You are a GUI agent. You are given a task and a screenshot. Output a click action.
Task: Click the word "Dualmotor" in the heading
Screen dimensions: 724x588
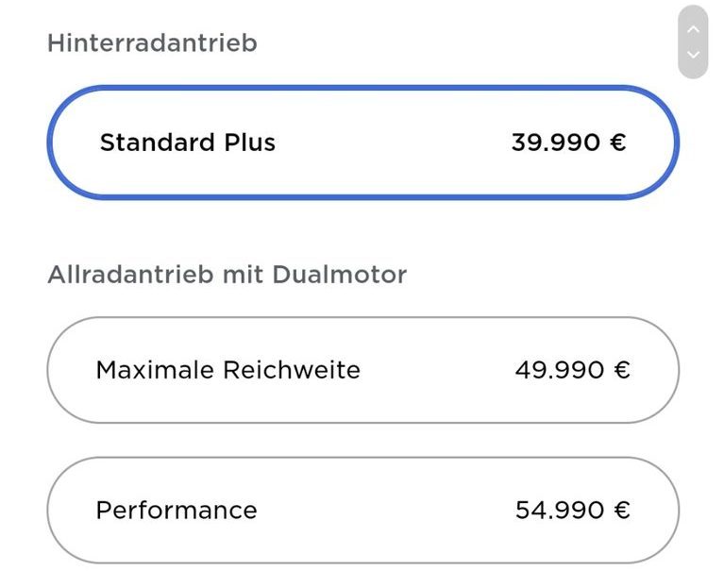[x=339, y=275]
